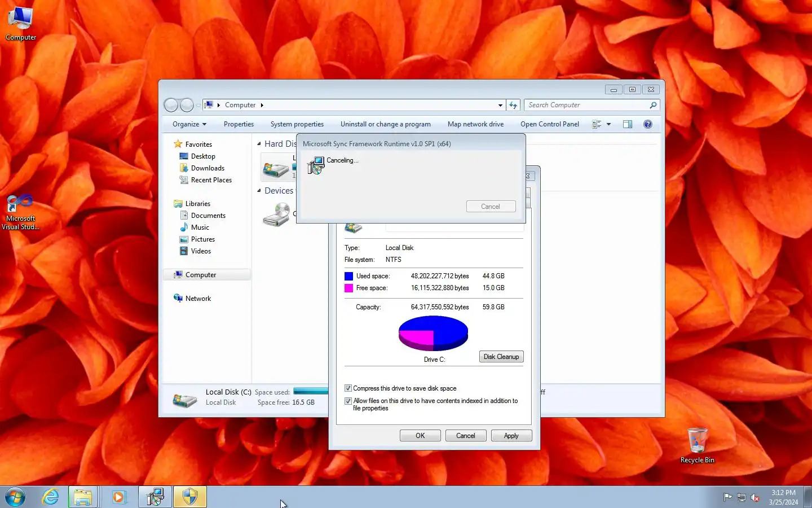The height and width of the screenshot is (508, 812).
Task: Open Windows Explorer taskbar icon
Action: tap(83, 497)
